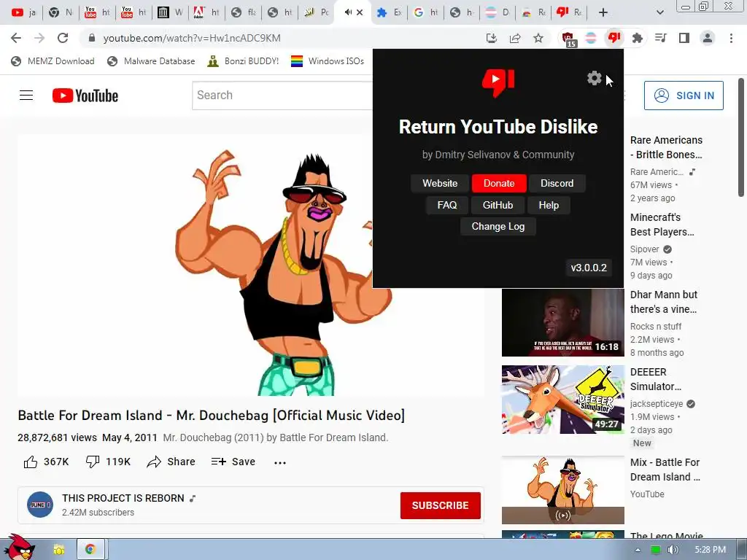
Task: Open THIS PROJECT IS REBORN channel name
Action: 123,498
